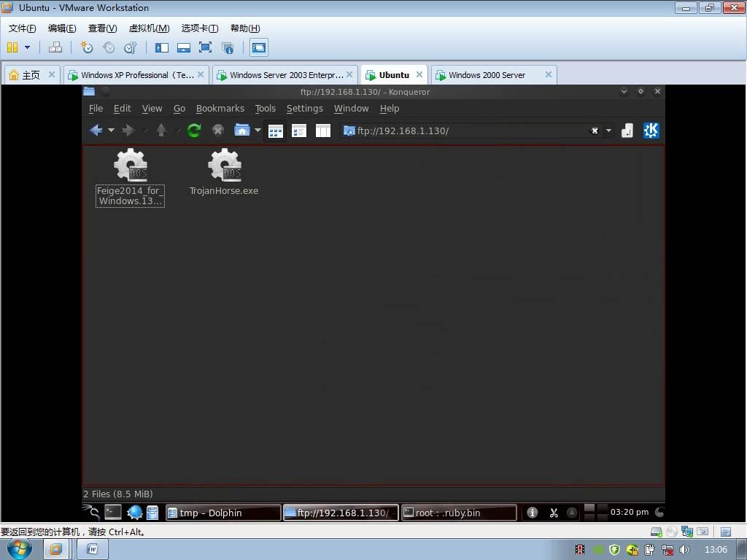Reload the FTP folder listing
This screenshot has height=560, width=747.
click(194, 130)
